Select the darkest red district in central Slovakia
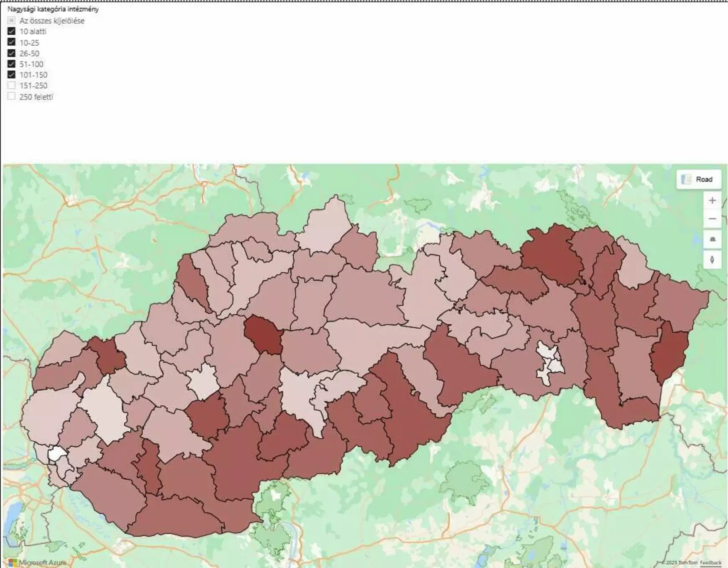The height and width of the screenshot is (568, 728). point(263,335)
